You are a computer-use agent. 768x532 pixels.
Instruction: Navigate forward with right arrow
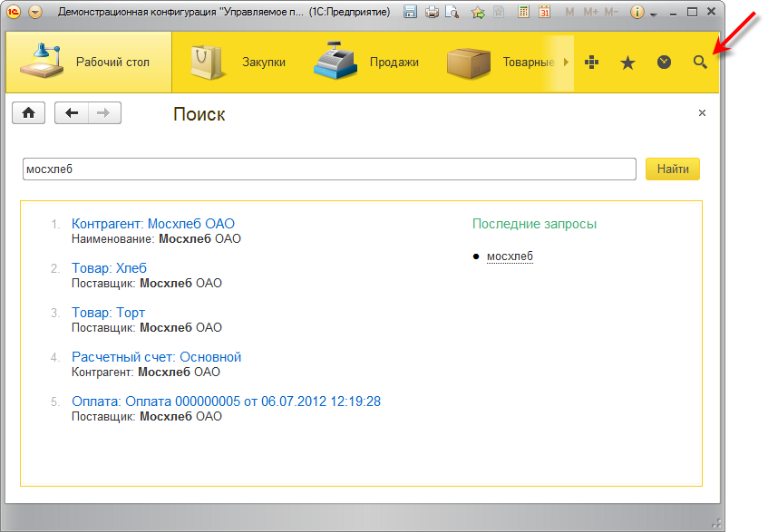tap(104, 113)
